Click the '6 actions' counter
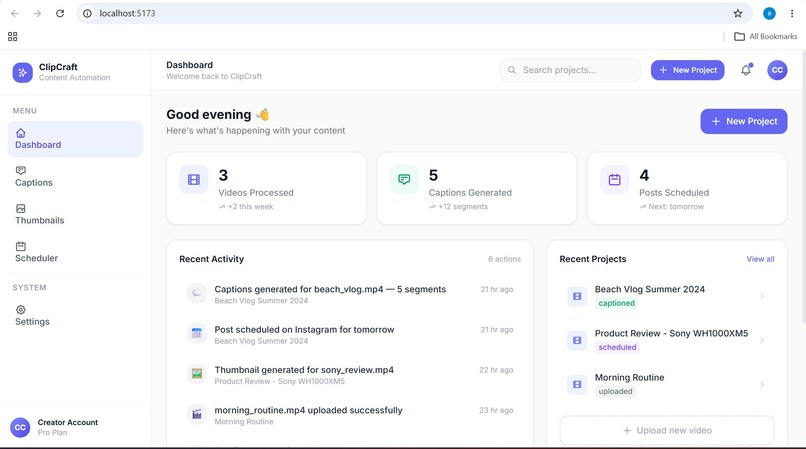The height and width of the screenshot is (449, 806). pyautogui.click(x=504, y=259)
